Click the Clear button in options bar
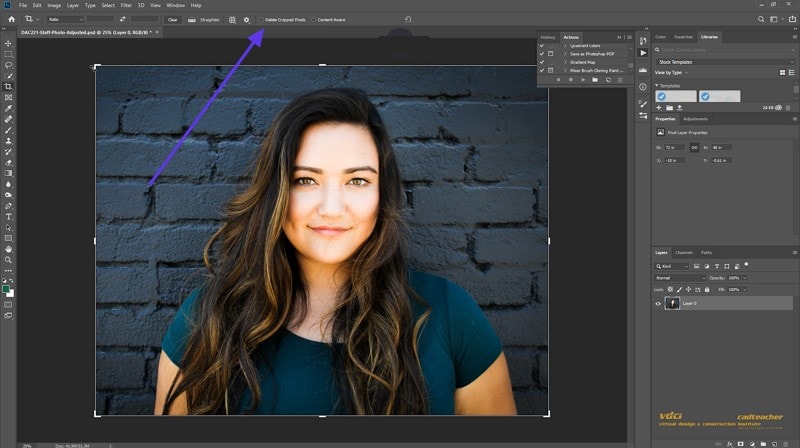This screenshot has width=800, height=448. pyautogui.click(x=172, y=19)
